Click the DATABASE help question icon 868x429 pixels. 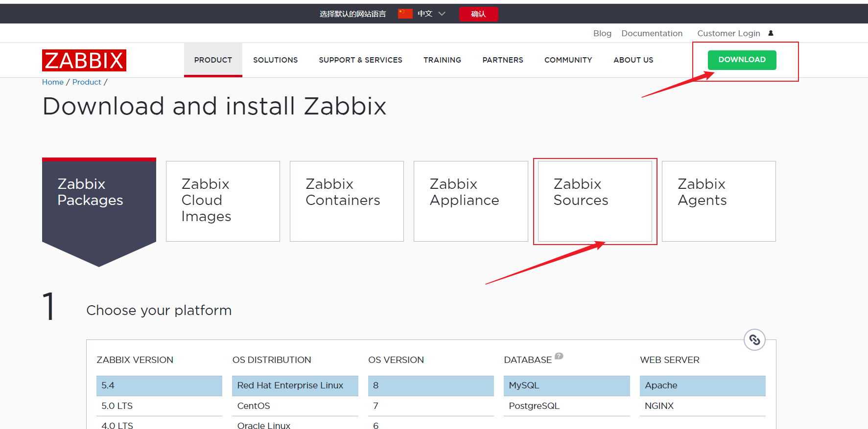tap(559, 356)
